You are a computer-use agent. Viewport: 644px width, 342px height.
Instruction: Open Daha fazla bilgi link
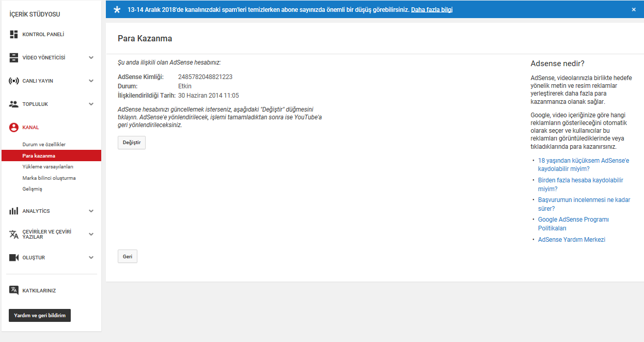432,10
